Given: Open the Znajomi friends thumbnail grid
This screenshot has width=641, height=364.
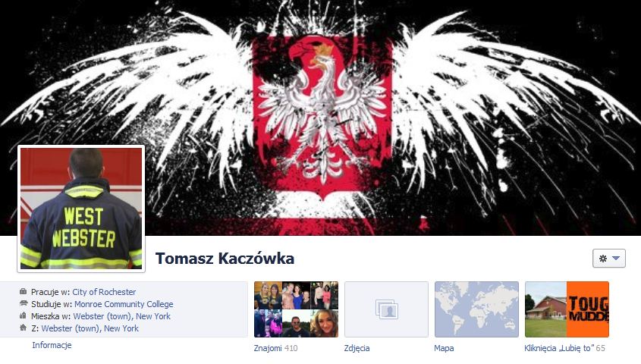Looking at the screenshot, I should tap(296, 309).
